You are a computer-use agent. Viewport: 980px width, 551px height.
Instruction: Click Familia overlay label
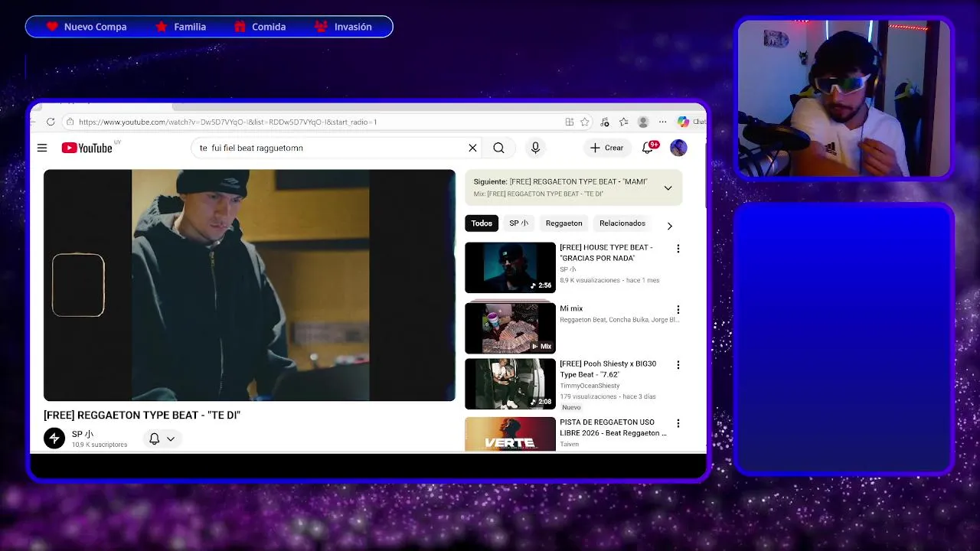click(190, 27)
